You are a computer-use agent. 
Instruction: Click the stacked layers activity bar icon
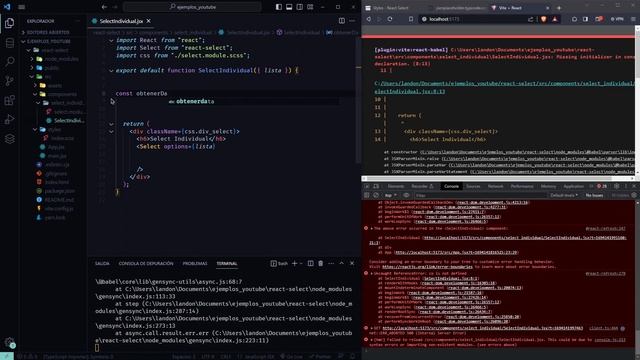(9, 139)
